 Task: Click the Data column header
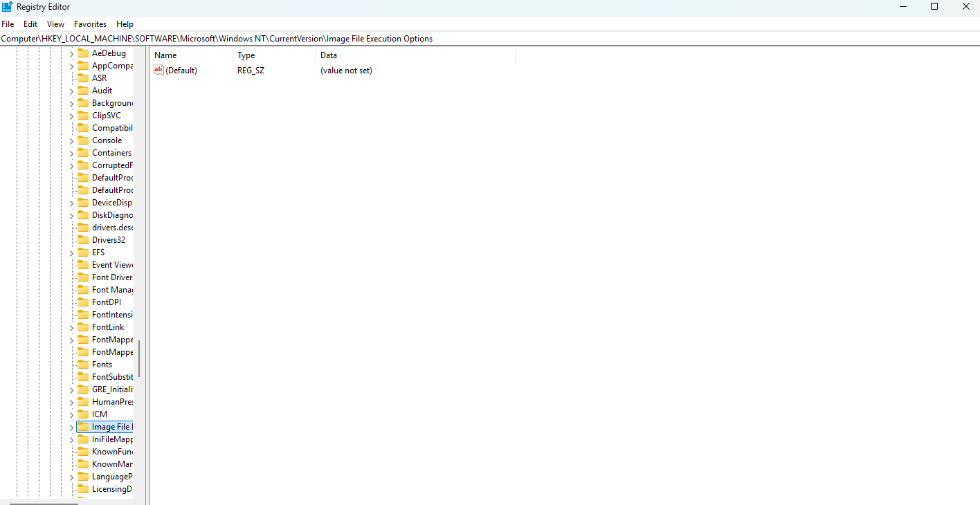tap(415, 55)
